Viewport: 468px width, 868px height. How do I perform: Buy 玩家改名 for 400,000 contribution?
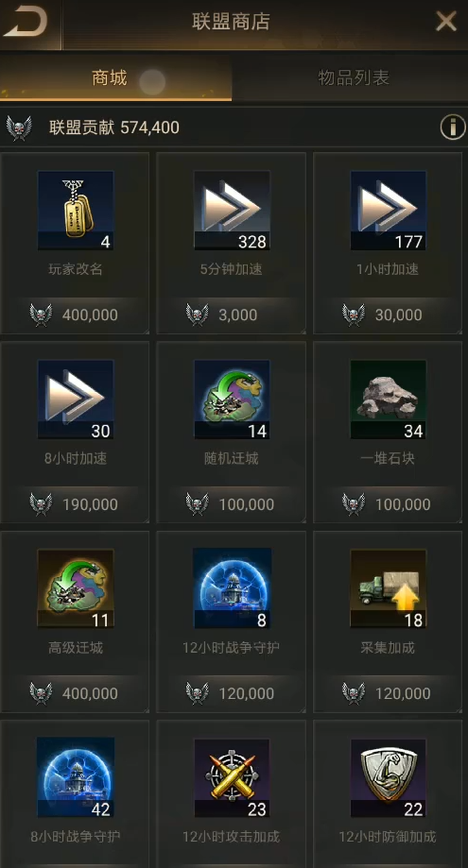[x=75, y=315]
